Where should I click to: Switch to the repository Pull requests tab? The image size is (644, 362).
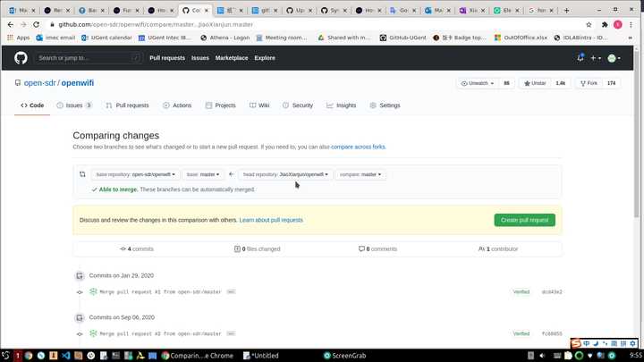click(x=127, y=105)
